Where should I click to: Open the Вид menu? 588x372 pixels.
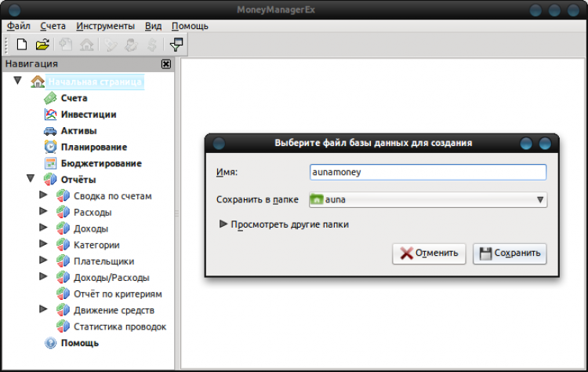[154, 26]
